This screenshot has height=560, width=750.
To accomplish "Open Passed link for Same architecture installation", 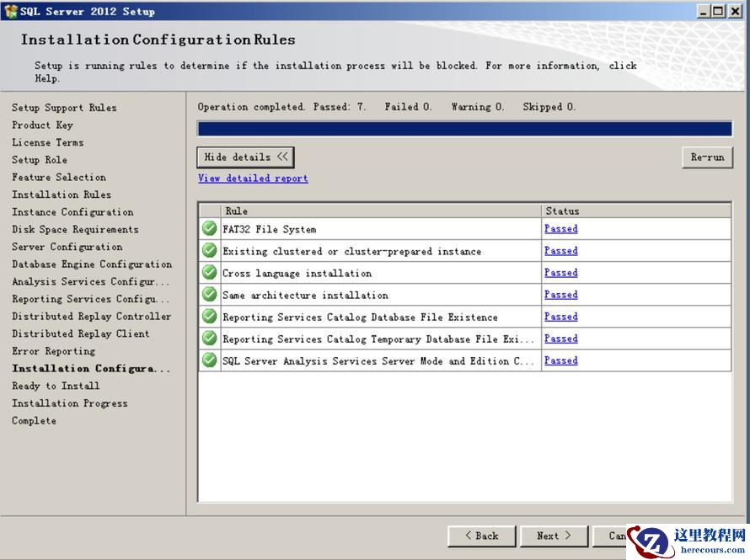I will [x=560, y=295].
